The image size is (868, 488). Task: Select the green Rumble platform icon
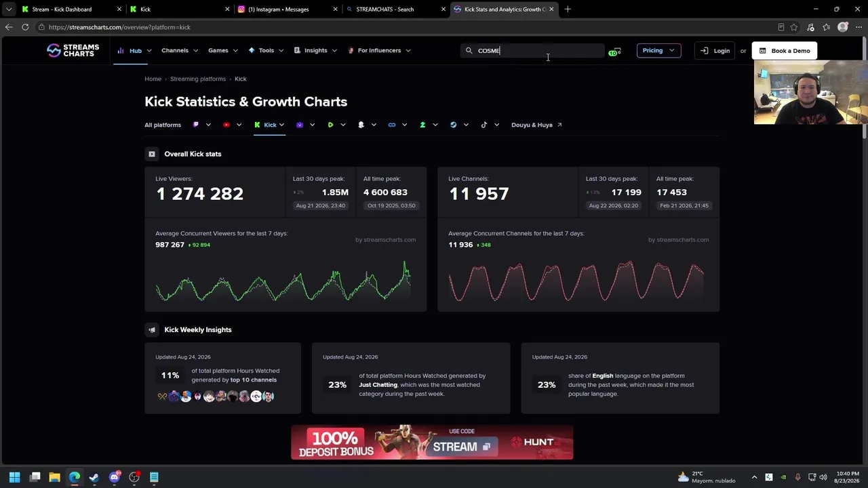click(x=330, y=125)
